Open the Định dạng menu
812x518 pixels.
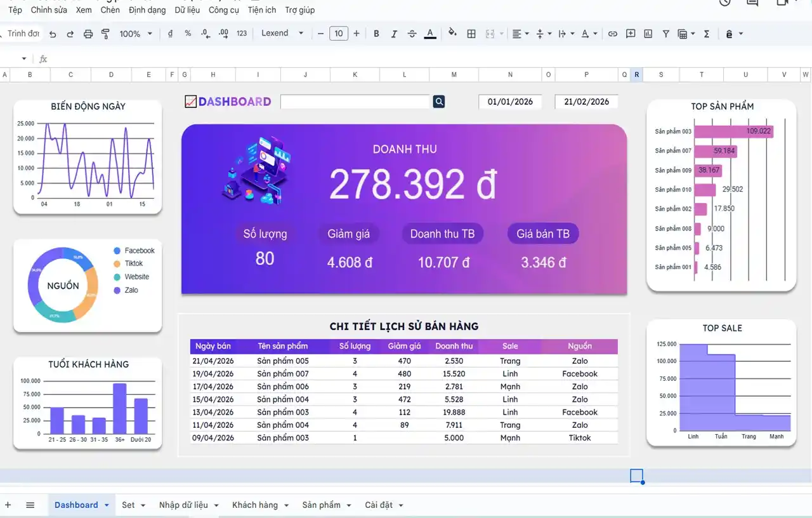(x=147, y=10)
